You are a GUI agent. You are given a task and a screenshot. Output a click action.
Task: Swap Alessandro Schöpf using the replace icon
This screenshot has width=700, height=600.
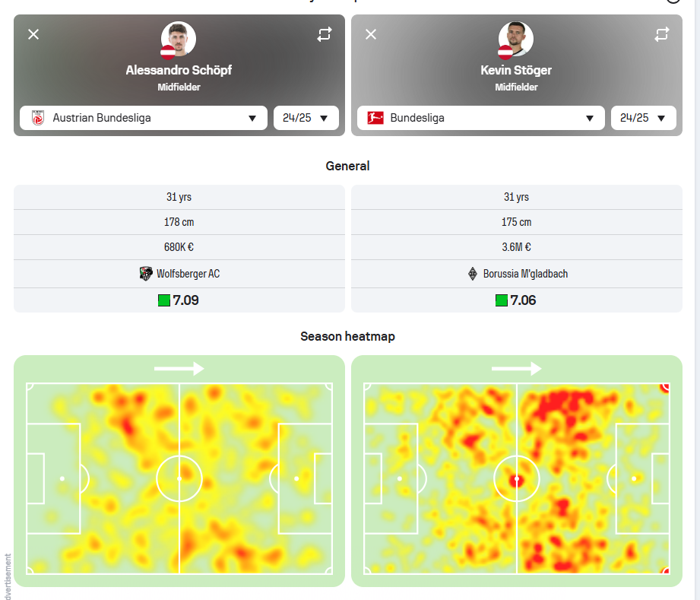[x=325, y=34]
